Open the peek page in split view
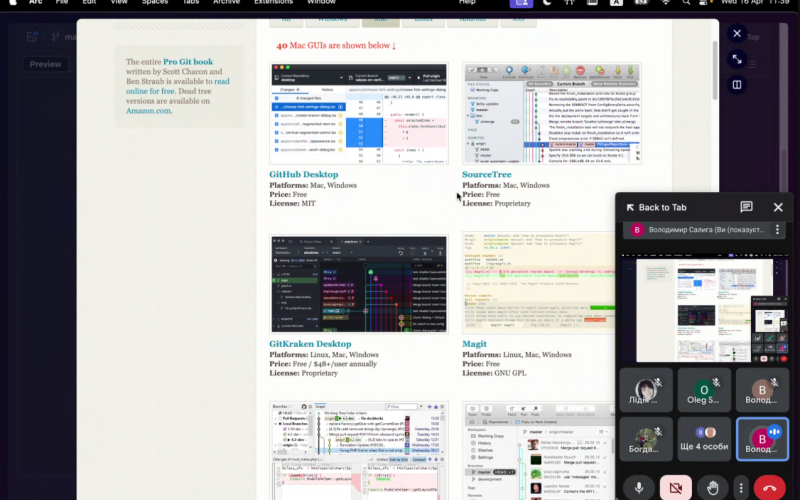800x500 pixels. tap(737, 85)
